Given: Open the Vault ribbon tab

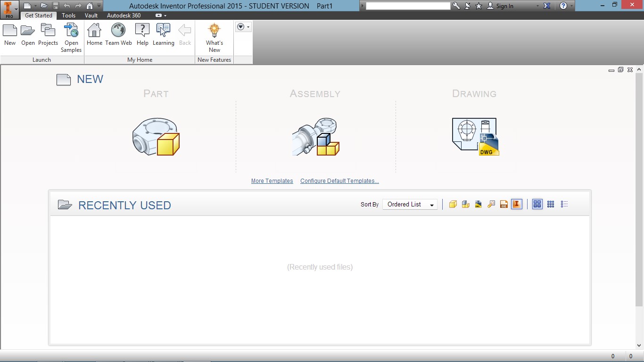Looking at the screenshot, I should tap(91, 16).
